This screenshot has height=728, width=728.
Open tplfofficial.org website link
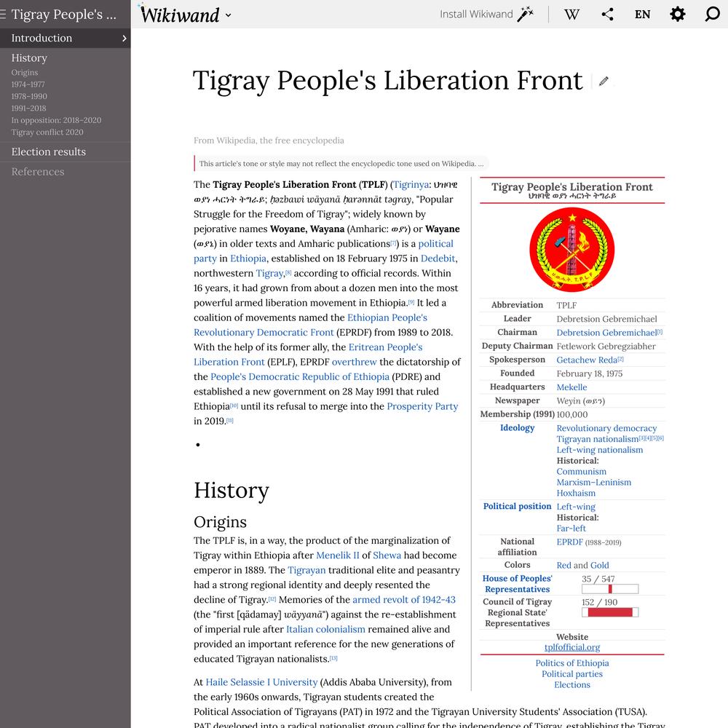point(572,646)
